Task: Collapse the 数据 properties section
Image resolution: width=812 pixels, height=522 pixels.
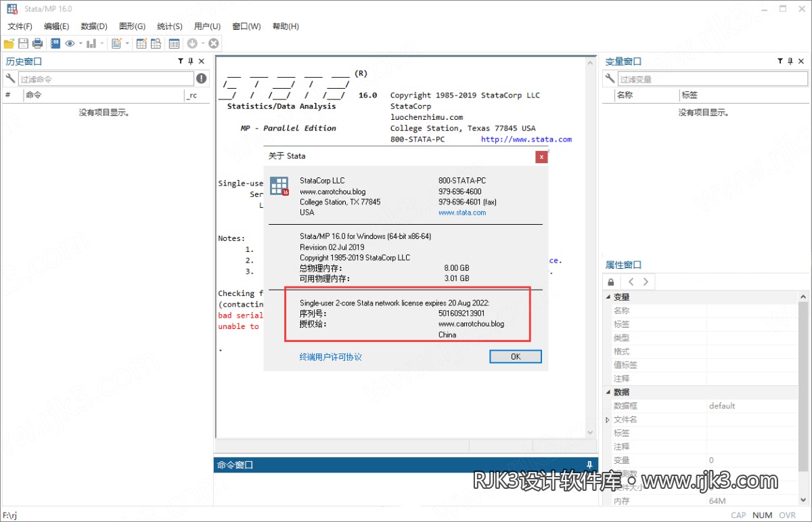Action: 608,392
